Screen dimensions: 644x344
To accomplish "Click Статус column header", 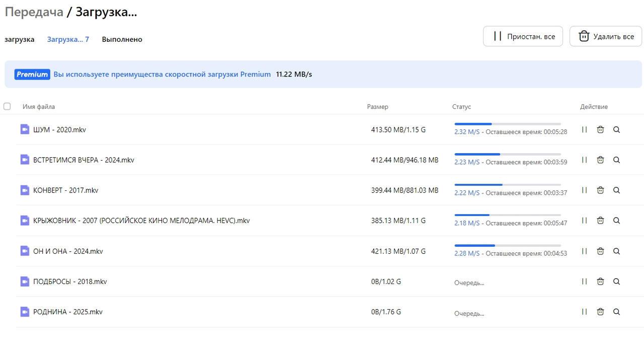I will 461,107.
